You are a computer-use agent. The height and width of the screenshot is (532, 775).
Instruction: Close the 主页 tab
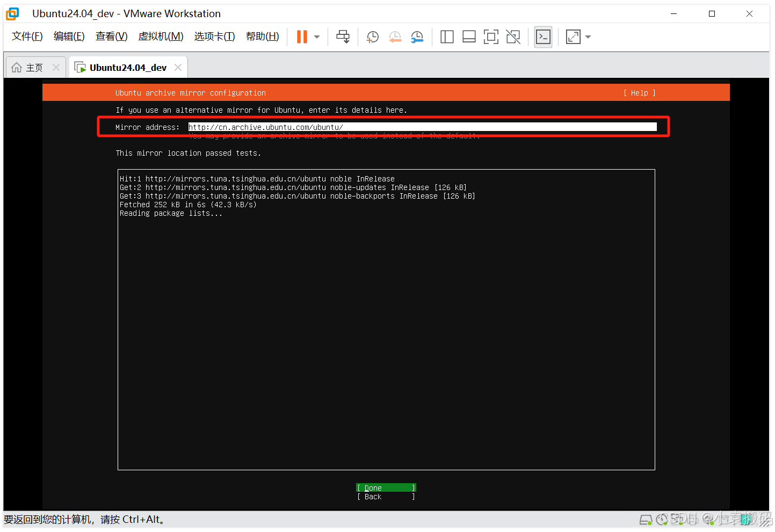point(56,68)
